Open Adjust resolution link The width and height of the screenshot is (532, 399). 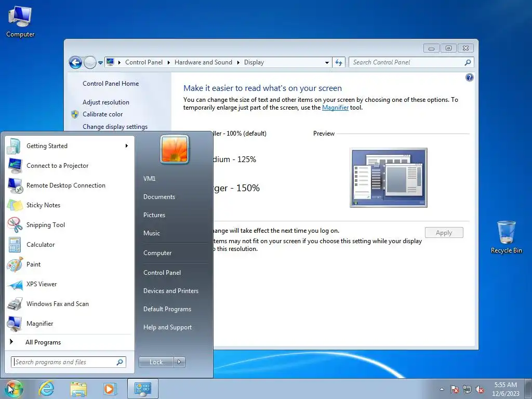point(106,102)
